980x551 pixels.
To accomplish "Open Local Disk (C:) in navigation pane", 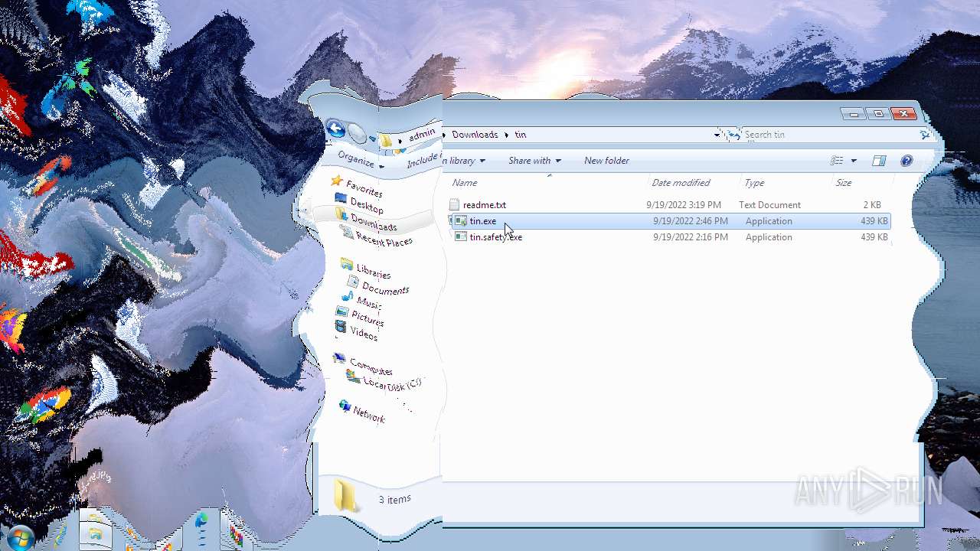I will [x=392, y=384].
